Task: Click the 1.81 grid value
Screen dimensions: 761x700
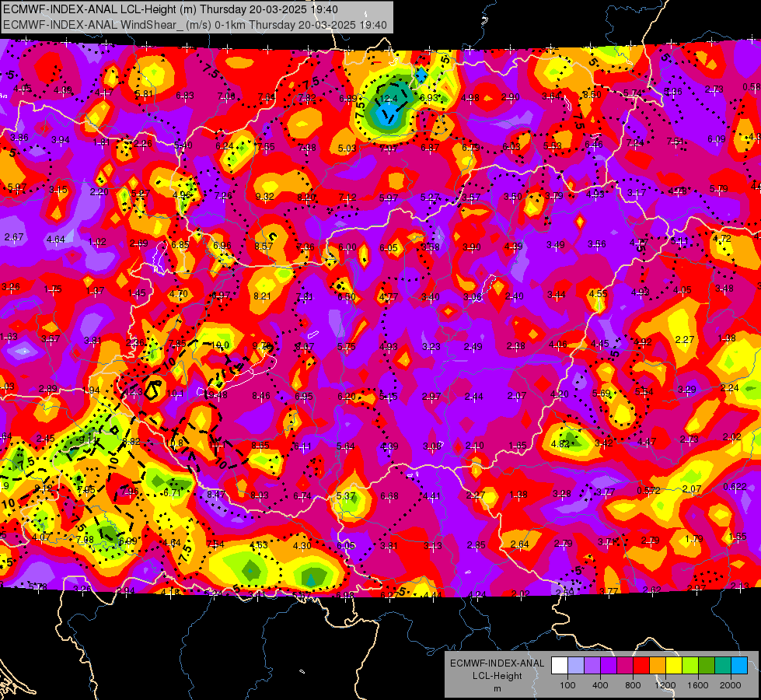Action: (101, 142)
